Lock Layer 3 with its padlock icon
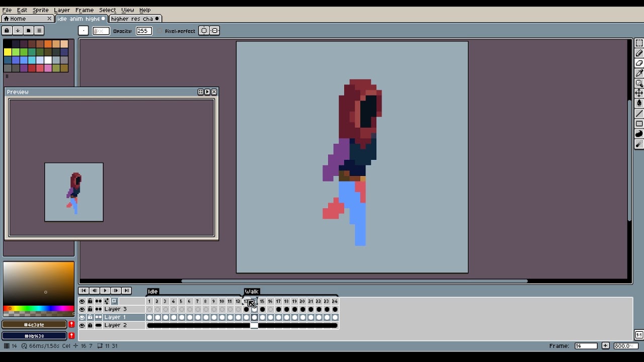Image resolution: width=644 pixels, height=362 pixels. coord(90,309)
